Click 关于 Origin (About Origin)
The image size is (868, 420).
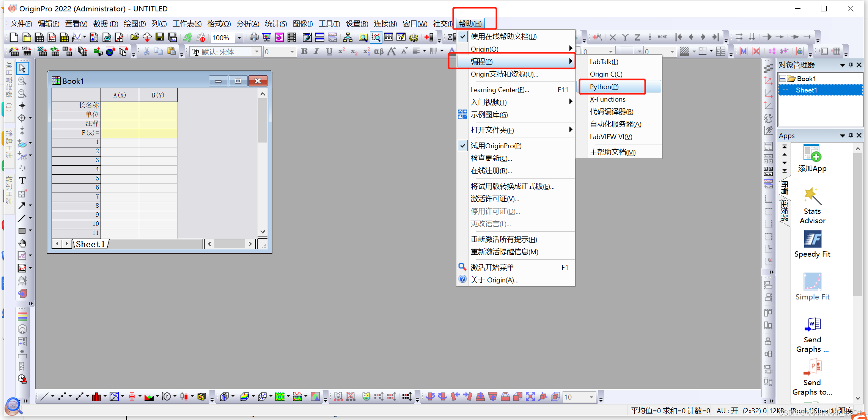click(516, 280)
